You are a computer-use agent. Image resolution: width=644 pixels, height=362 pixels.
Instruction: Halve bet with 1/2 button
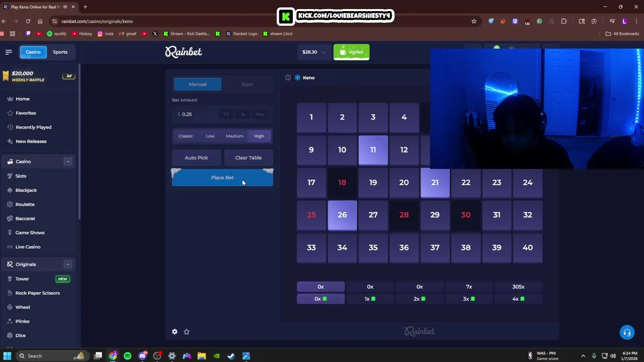tap(226, 114)
